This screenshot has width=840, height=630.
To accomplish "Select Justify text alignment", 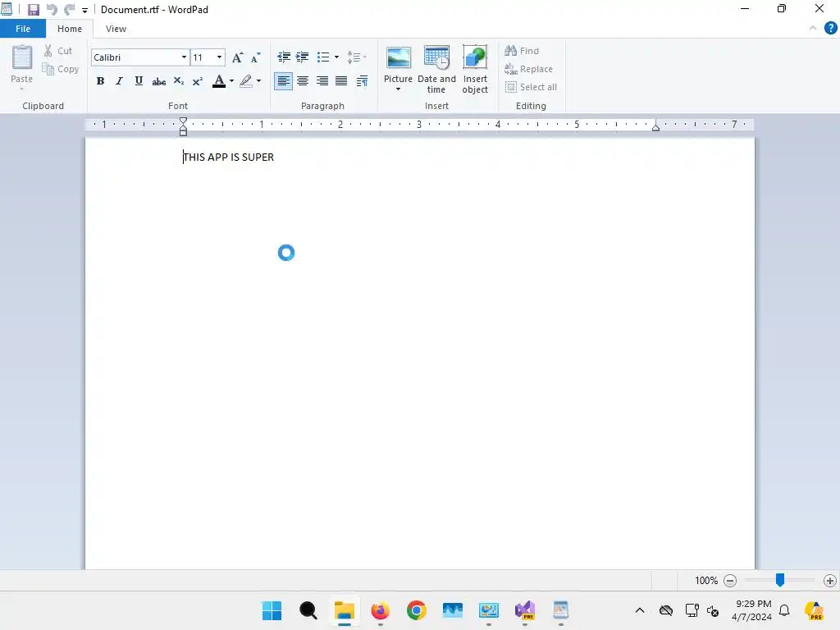I will coord(341,81).
